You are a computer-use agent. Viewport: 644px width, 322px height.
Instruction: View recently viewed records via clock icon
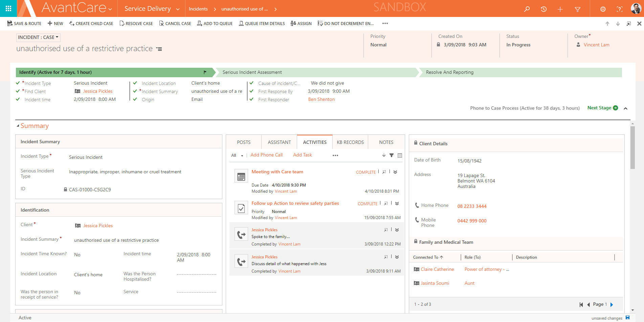tap(543, 9)
